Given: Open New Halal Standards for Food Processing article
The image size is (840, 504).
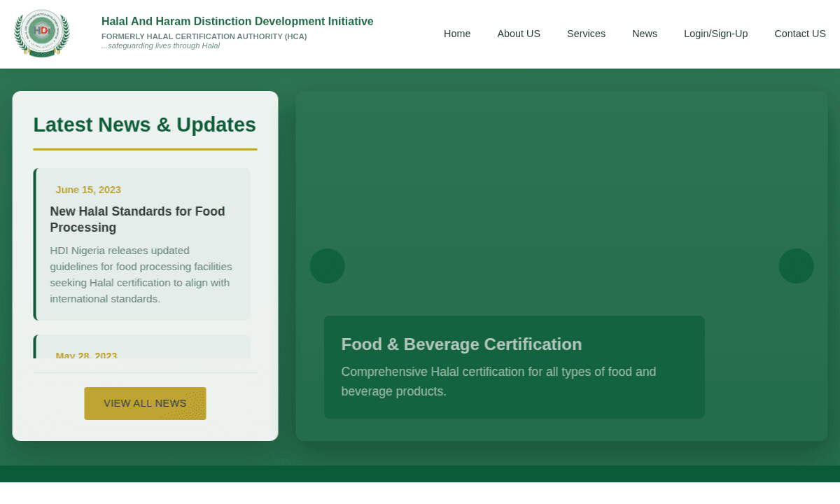Looking at the screenshot, I should point(138,219).
